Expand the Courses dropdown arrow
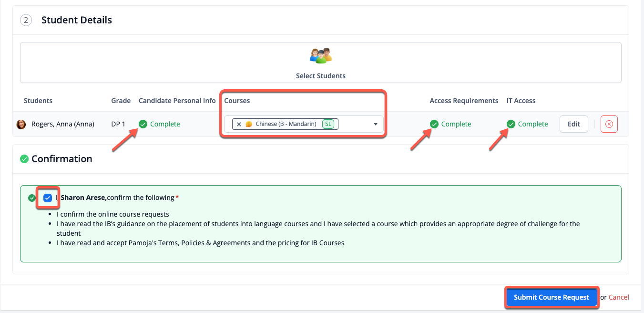644x313 pixels. click(x=375, y=124)
